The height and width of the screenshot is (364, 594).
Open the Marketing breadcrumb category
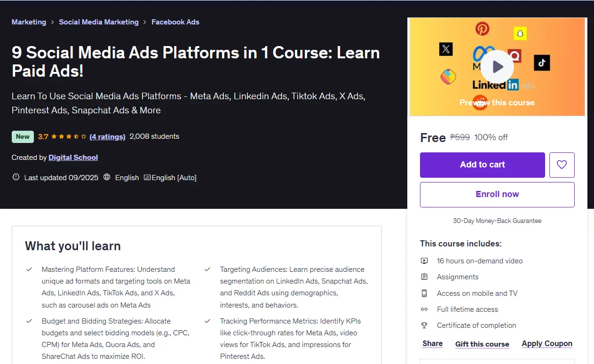click(x=29, y=22)
